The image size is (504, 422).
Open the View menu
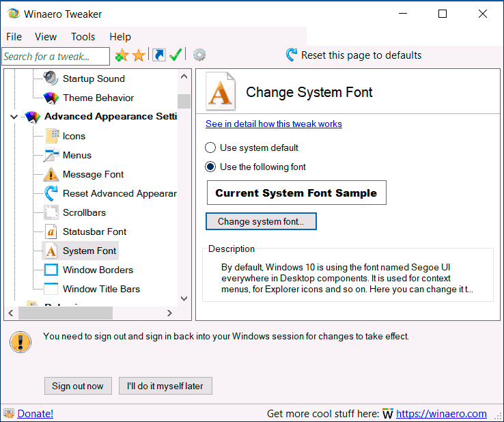pos(46,37)
